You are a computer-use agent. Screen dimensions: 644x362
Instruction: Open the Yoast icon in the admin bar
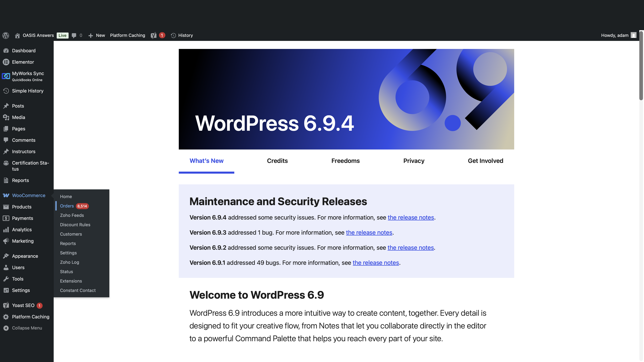coord(153,36)
